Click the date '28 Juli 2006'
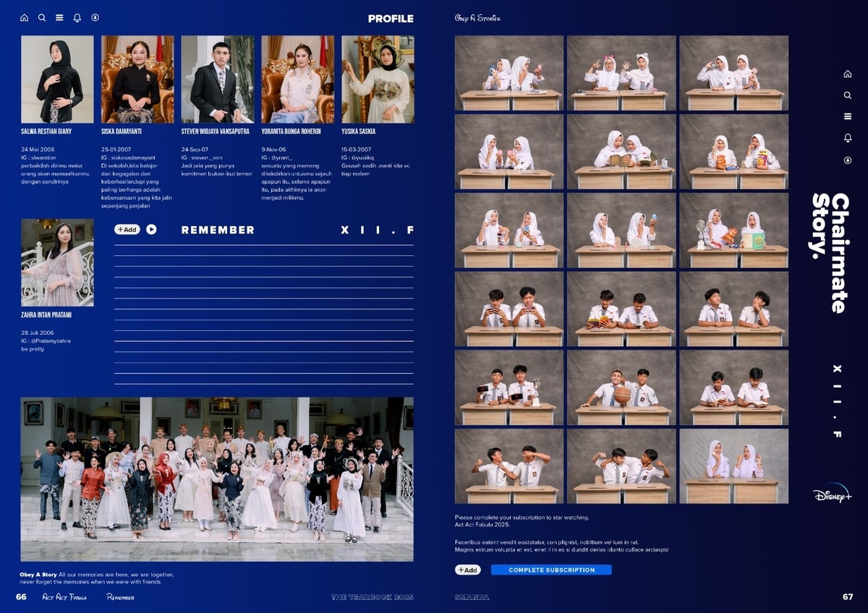The image size is (868, 613). click(38, 333)
